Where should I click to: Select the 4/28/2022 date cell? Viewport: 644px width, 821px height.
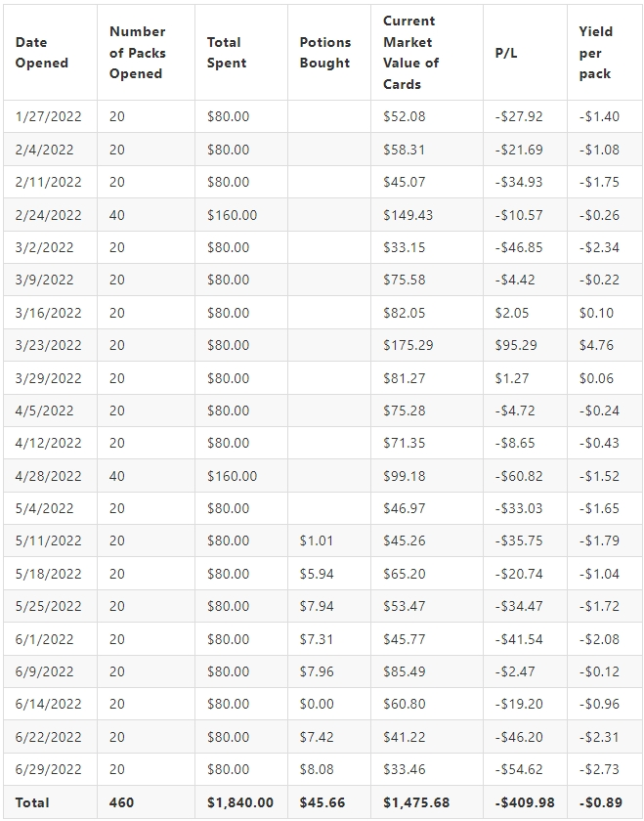coord(50,476)
